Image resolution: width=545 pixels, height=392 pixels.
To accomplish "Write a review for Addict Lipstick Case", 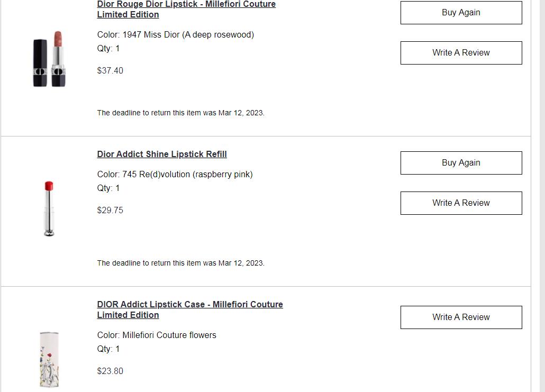I will (x=461, y=317).
